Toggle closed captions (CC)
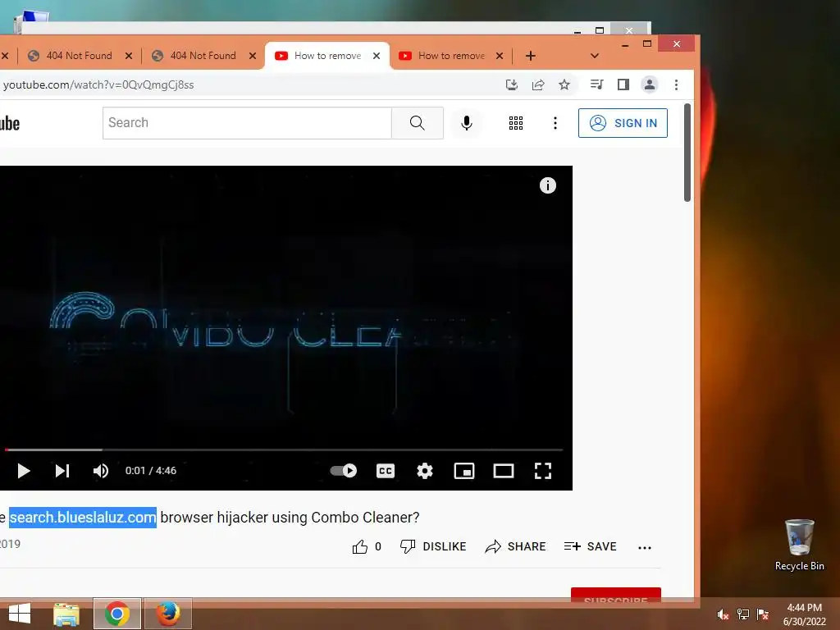The image size is (840, 630). 386,471
